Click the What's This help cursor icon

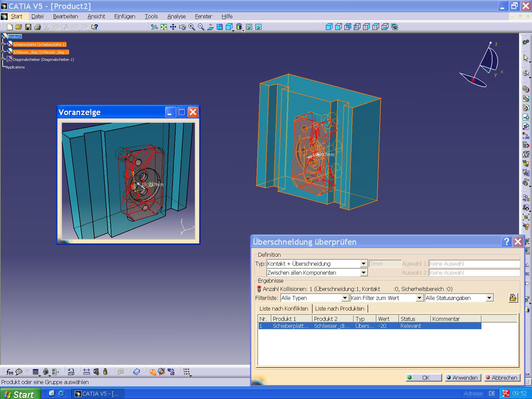(95, 27)
